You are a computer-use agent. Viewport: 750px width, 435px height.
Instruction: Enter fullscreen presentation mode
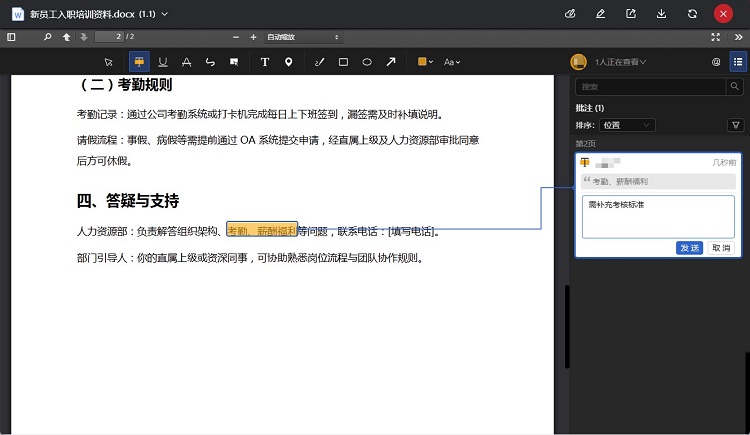[x=715, y=37]
